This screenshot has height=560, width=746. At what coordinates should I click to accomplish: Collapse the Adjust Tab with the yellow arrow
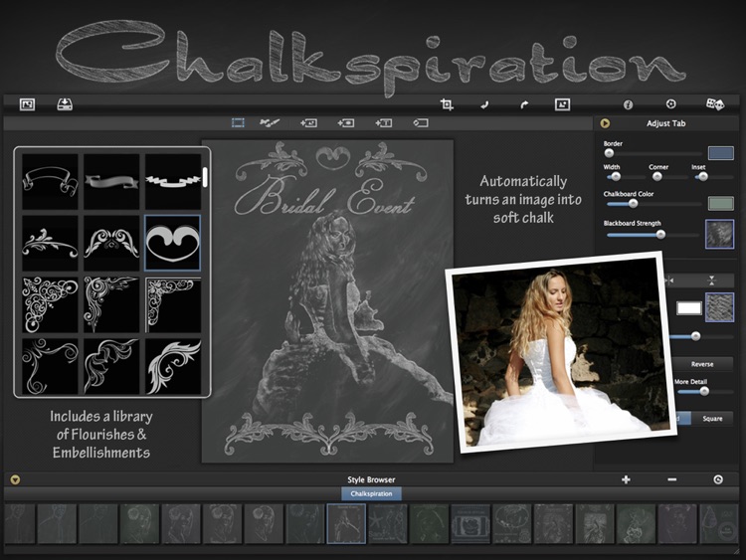(605, 123)
